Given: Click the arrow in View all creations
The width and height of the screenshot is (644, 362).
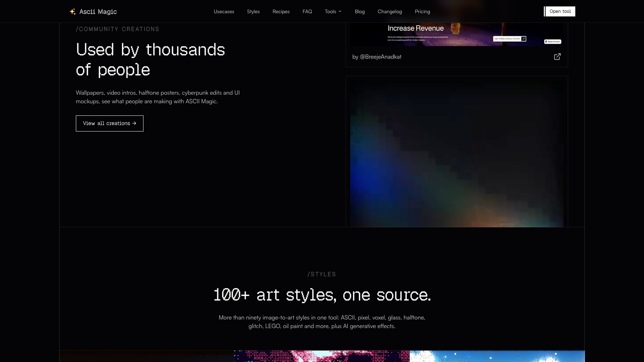Looking at the screenshot, I should pyautogui.click(x=134, y=123).
